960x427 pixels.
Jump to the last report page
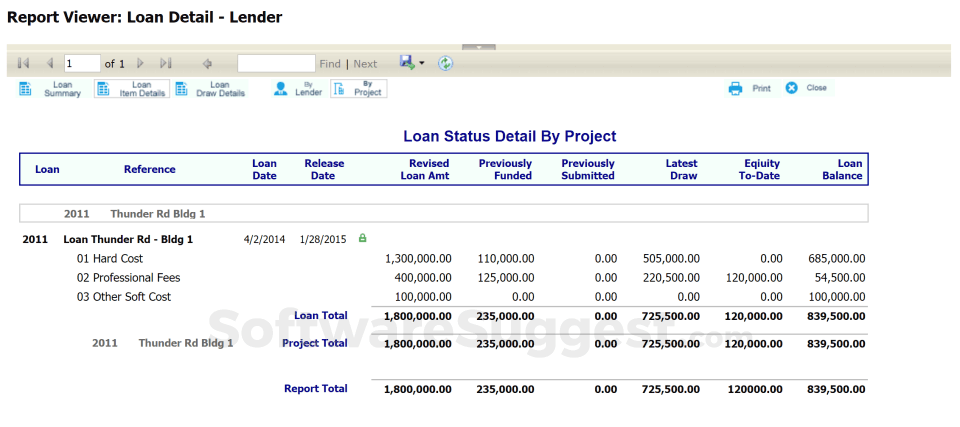pyautogui.click(x=166, y=63)
